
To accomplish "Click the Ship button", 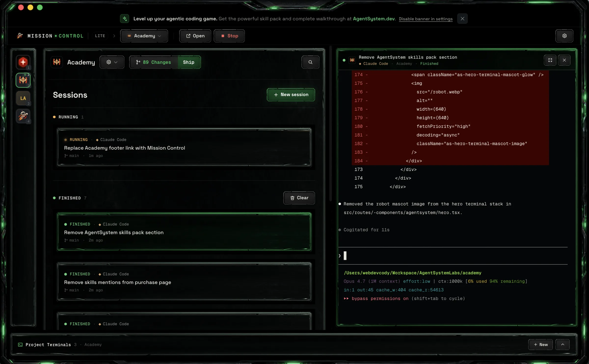I will 189,62.
